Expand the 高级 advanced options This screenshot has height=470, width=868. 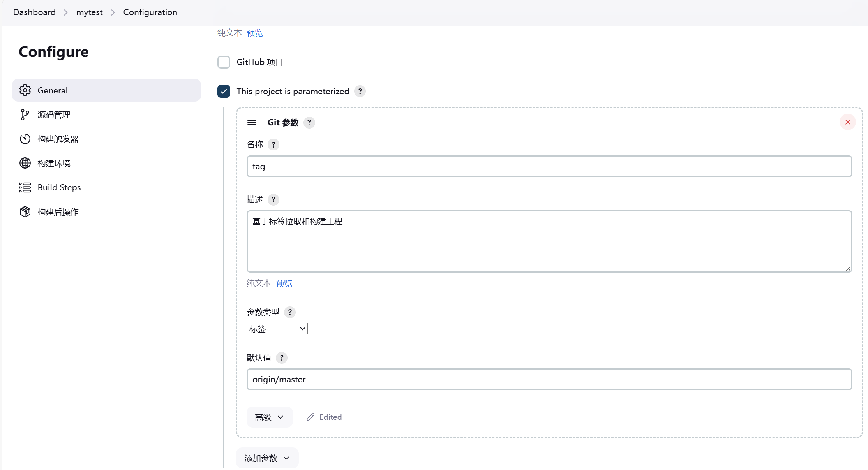click(269, 417)
